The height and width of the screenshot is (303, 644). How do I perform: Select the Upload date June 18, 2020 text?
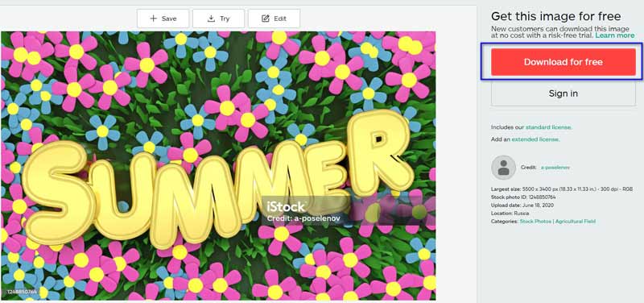(x=522, y=205)
